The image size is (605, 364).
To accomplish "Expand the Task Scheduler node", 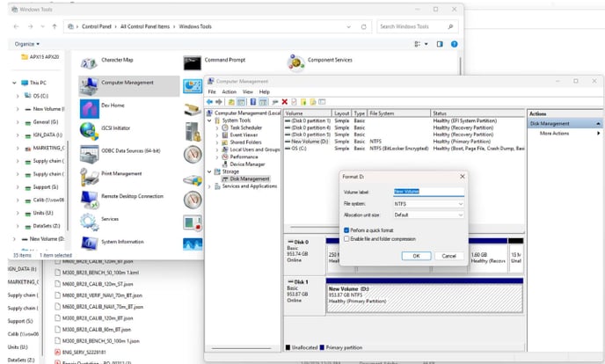I will [x=217, y=127].
